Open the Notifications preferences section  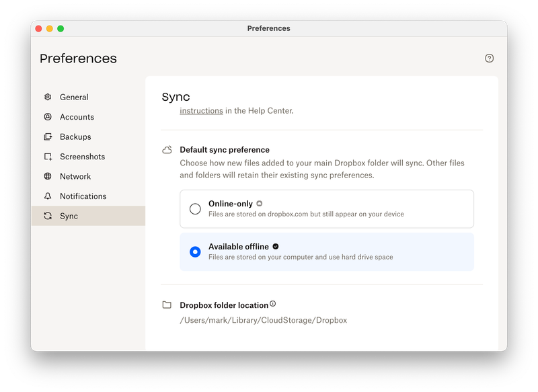(x=83, y=196)
